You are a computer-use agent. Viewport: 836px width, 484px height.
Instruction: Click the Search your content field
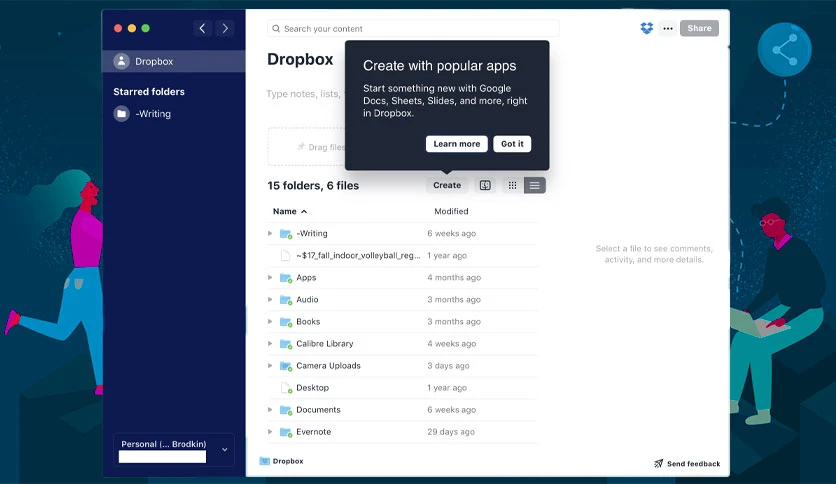point(413,29)
